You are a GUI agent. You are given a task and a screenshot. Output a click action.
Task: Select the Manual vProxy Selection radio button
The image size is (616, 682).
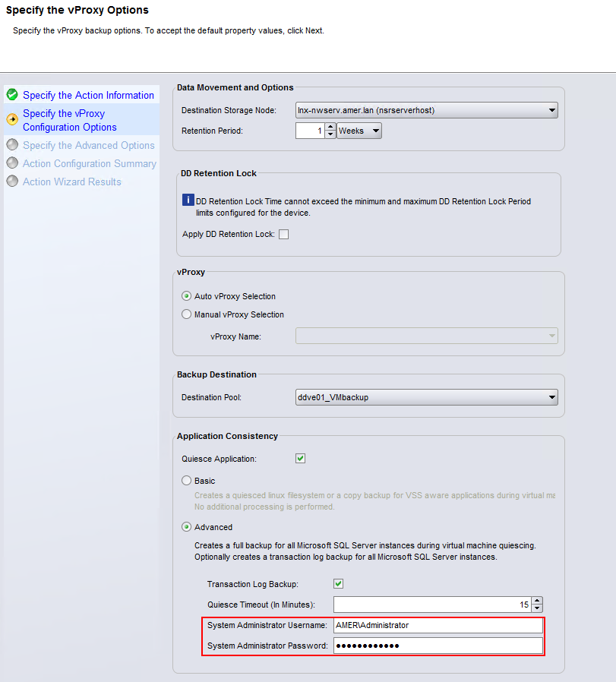pyautogui.click(x=186, y=314)
